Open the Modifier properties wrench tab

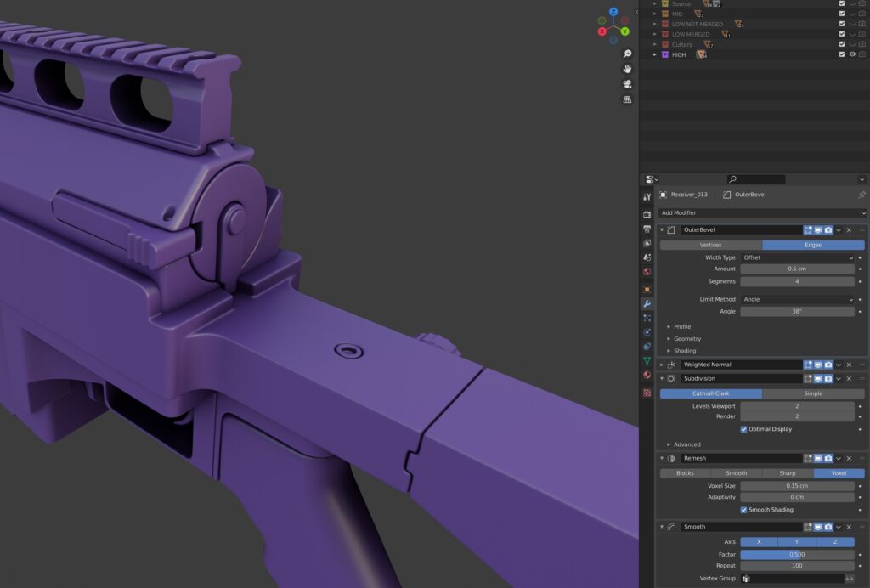pos(647,303)
